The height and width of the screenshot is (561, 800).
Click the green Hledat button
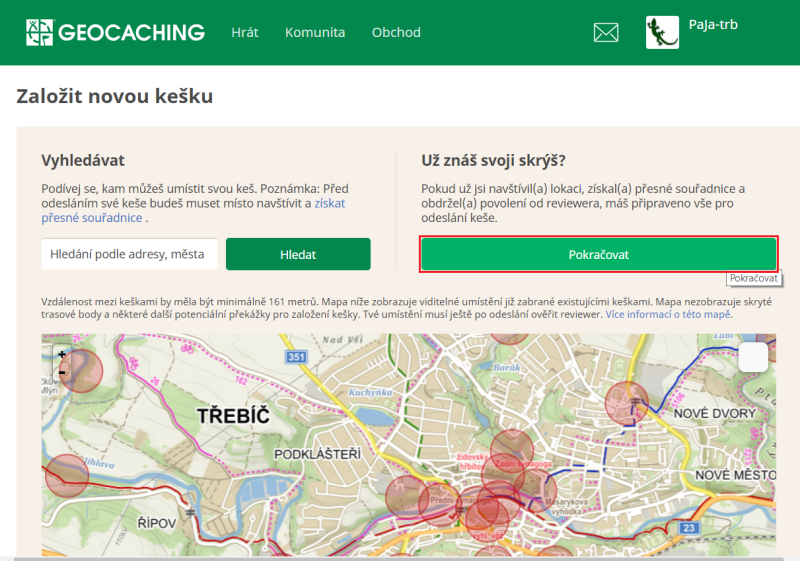tap(298, 254)
